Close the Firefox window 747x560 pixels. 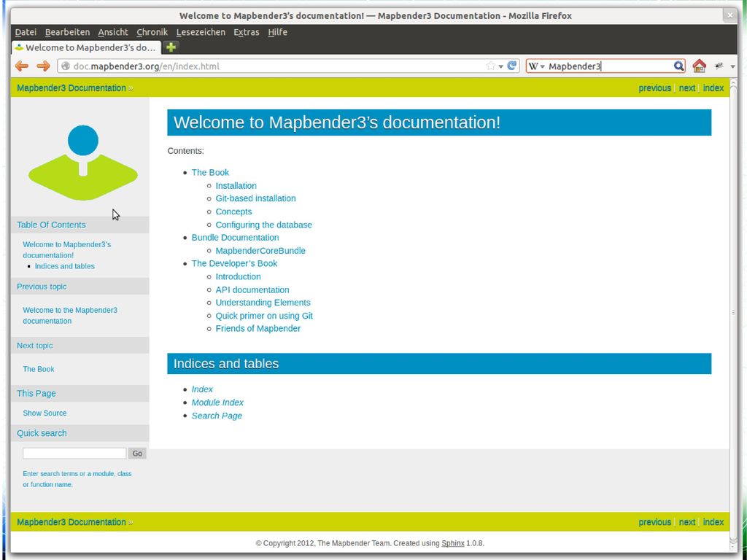(729, 16)
